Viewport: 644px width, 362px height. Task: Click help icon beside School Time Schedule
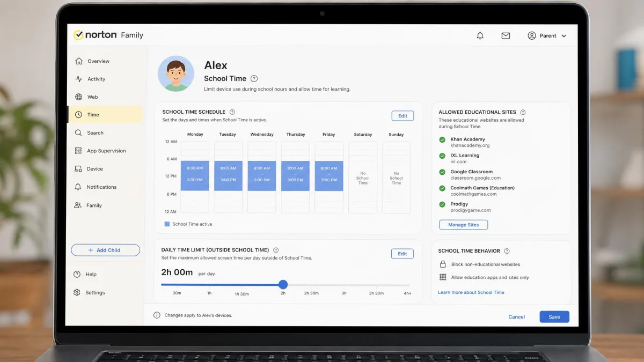(x=232, y=112)
